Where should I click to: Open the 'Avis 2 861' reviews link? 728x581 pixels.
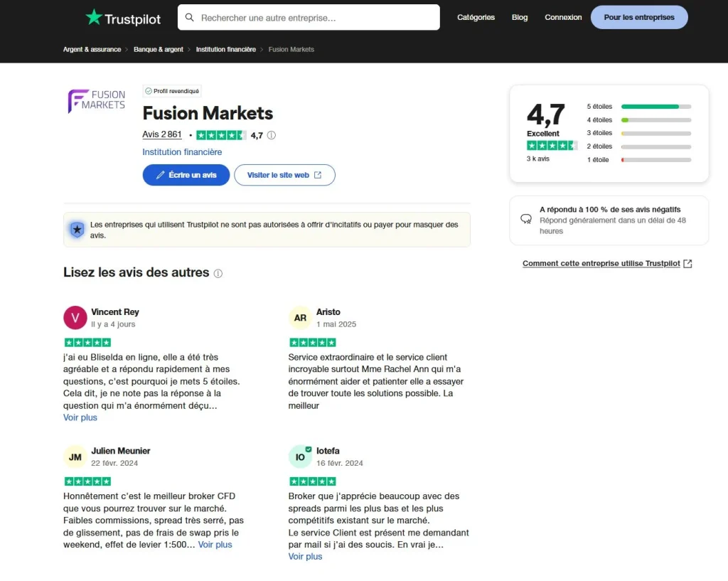161,134
